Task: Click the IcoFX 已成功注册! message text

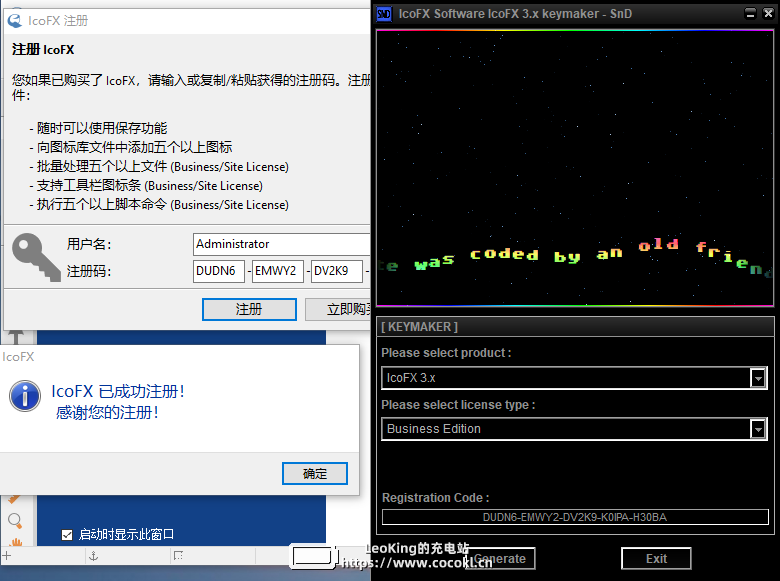Action: click(x=118, y=391)
